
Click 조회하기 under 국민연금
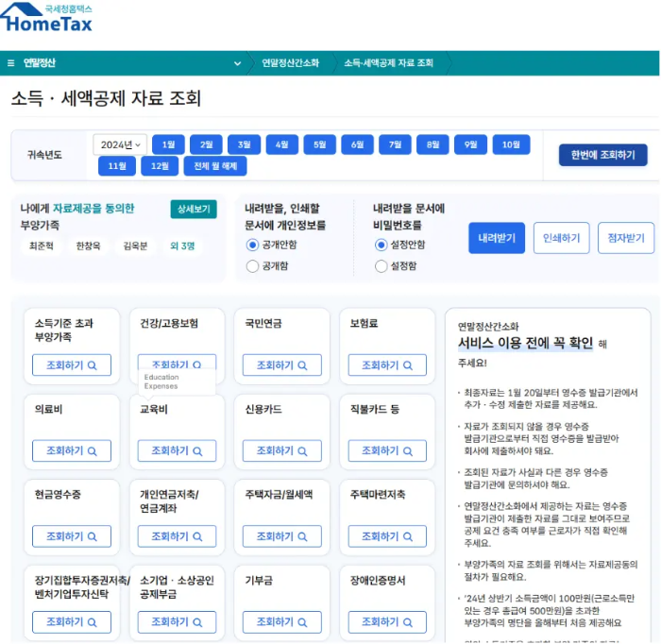point(282,365)
